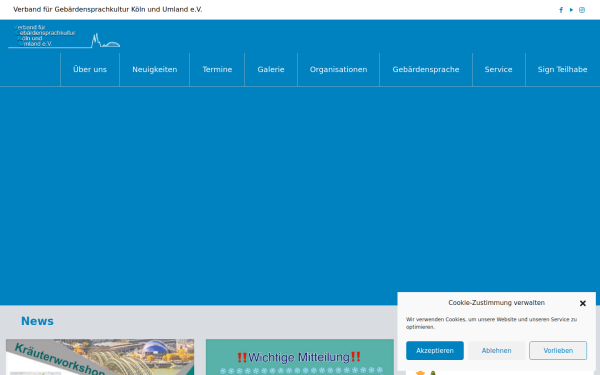Decline cookies with Ablehnen button
Viewport: 600px width, 375px height.
(x=496, y=351)
